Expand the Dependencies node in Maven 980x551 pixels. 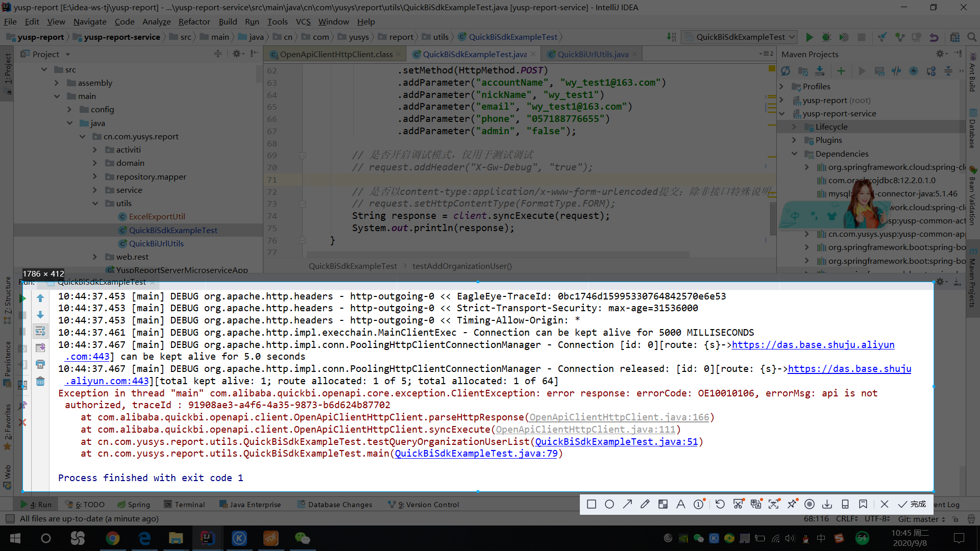(x=798, y=154)
